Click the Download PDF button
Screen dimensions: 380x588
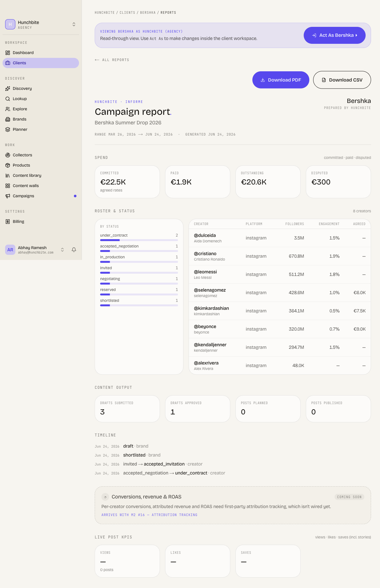(x=281, y=80)
